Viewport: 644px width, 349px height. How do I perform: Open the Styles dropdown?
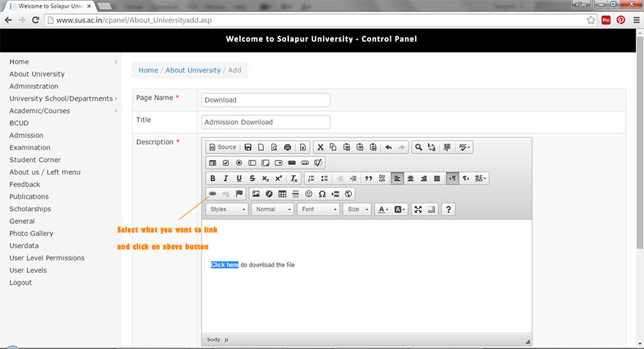(x=227, y=209)
